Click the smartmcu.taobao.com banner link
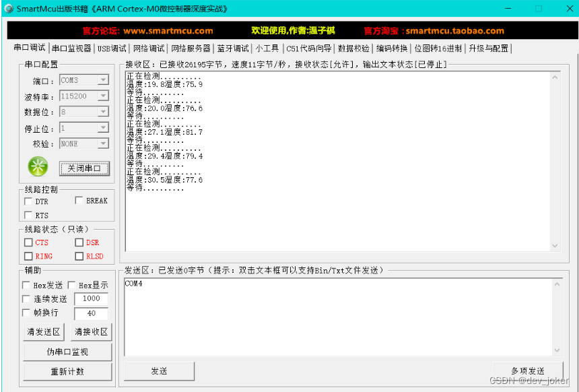This screenshot has width=579, height=392. pos(455,31)
